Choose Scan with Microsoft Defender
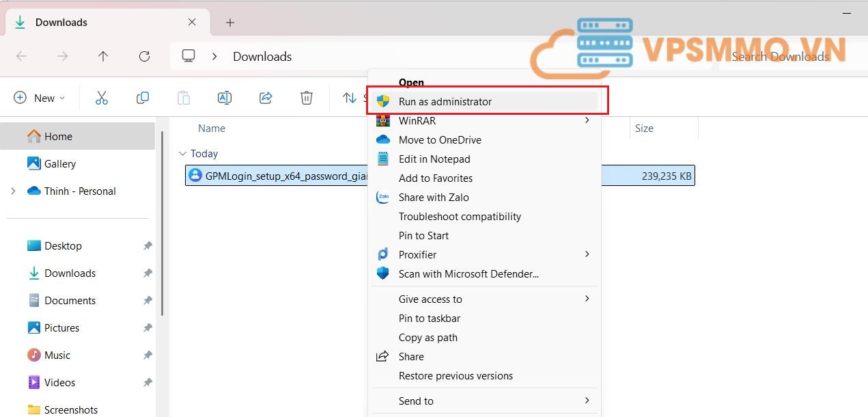This screenshot has width=868, height=417. tap(468, 274)
